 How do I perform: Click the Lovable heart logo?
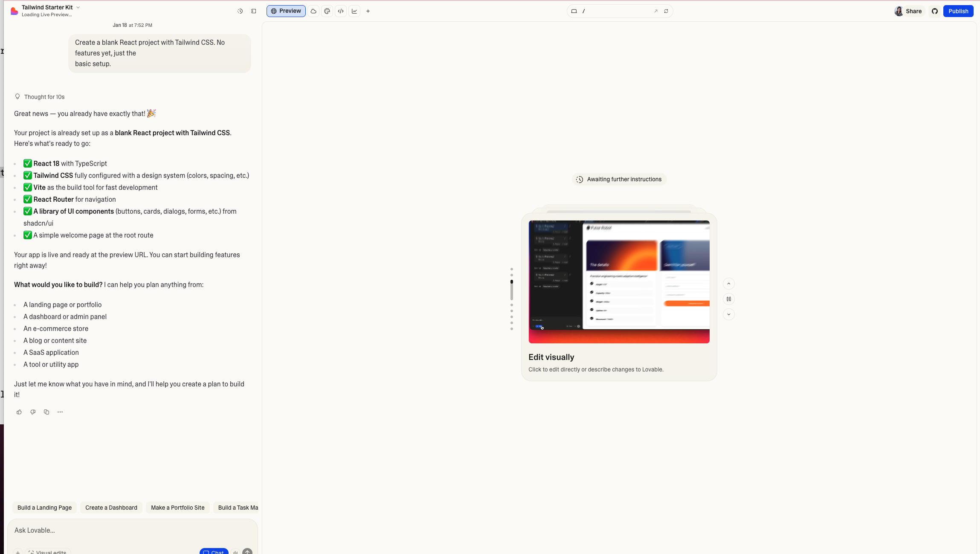[x=14, y=11]
